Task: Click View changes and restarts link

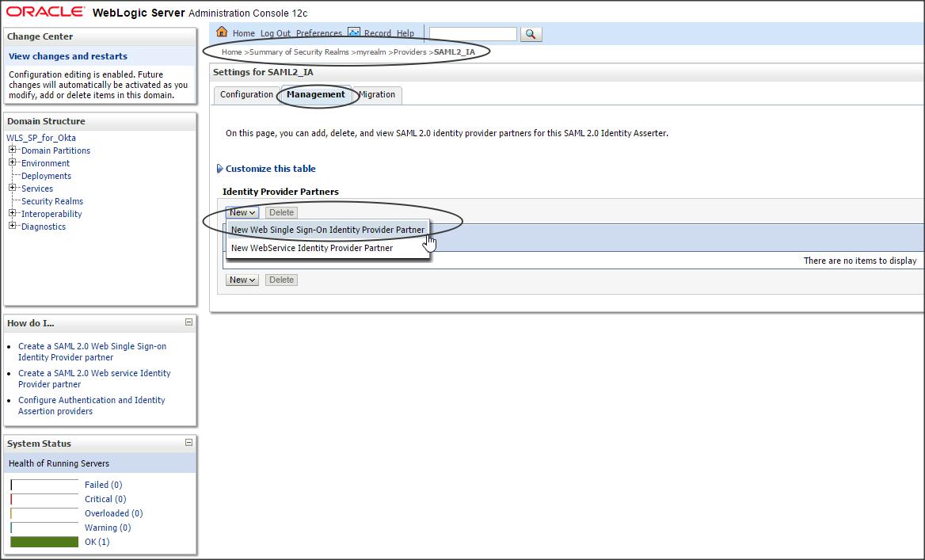Action: 68,56
